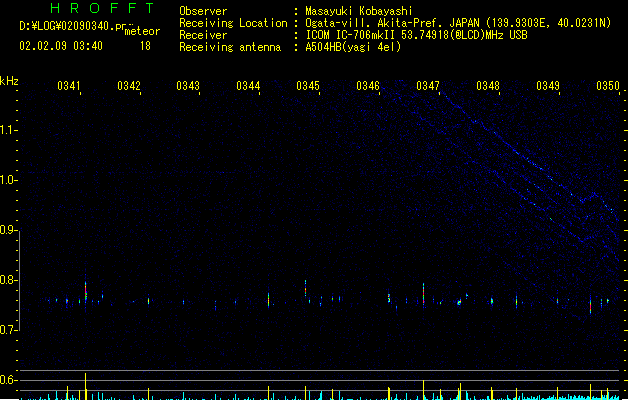Click the 1.1 kHz axis label
629x400 pixels.
pos(8,130)
